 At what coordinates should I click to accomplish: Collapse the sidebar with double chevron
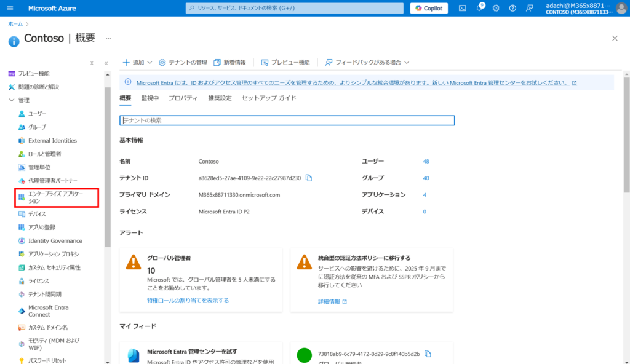click(106, 63)
